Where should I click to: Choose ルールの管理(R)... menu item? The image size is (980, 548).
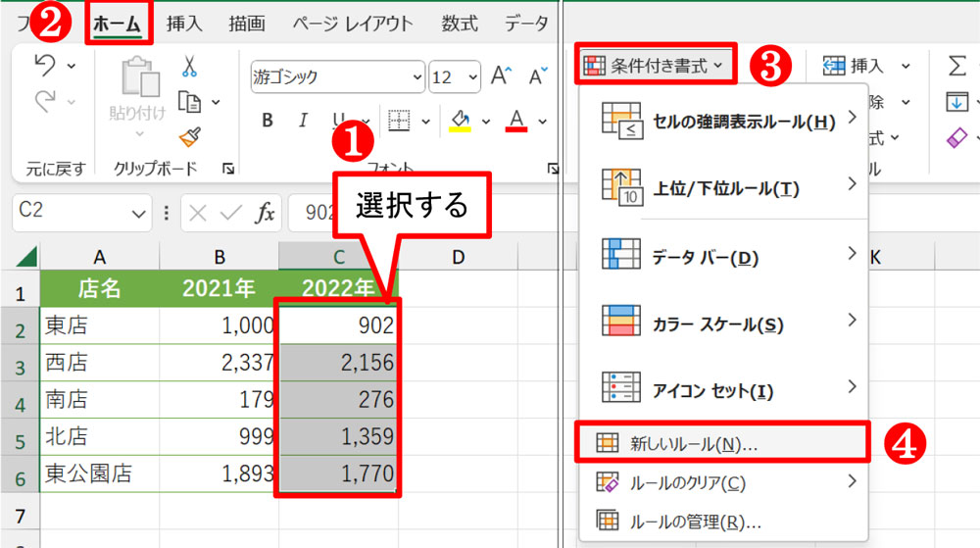(x=724, y=522)
